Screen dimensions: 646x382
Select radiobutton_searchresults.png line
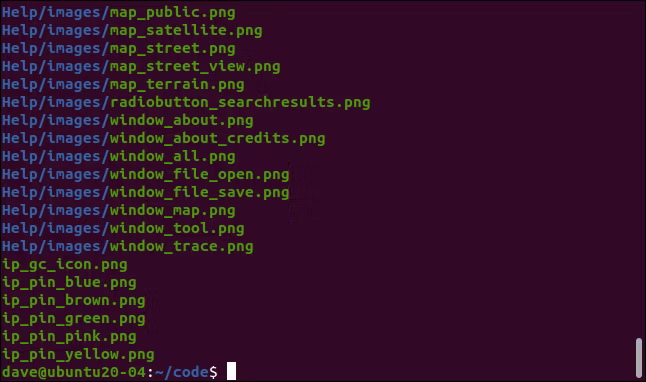(x=186, y=103)
